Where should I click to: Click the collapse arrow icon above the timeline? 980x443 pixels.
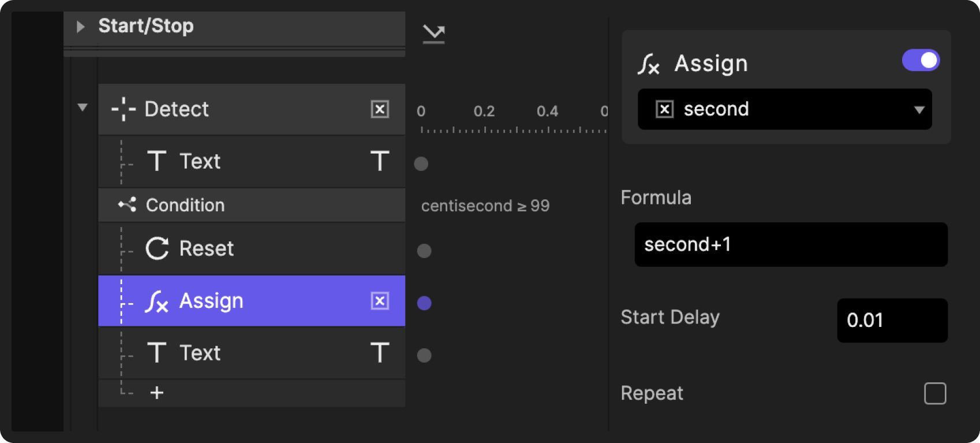click(433, 35)
